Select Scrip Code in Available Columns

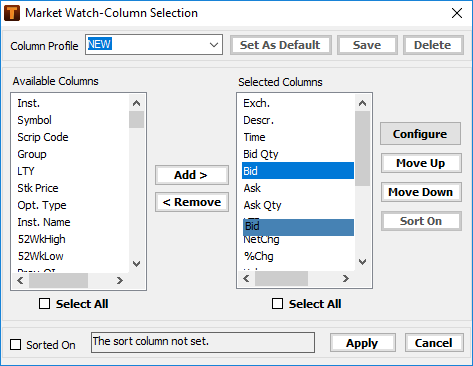(x=43, y=137)
